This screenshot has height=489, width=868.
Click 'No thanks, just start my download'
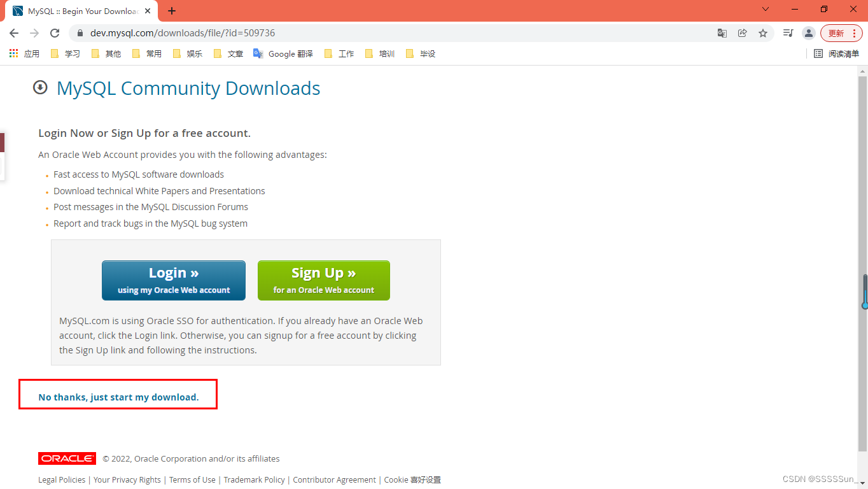click(x=118, y=397)
